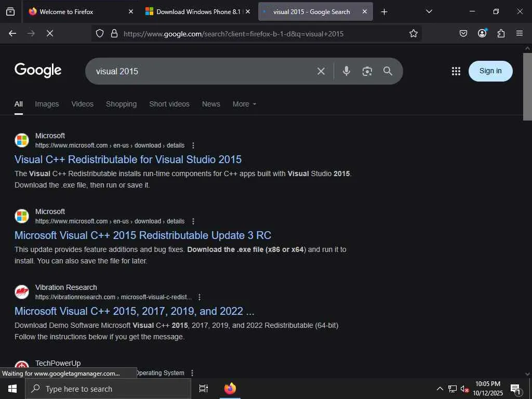Focus the Google search input field
Image resolution: width=532 pixels, height=399 pixels.
coord(204,71)
